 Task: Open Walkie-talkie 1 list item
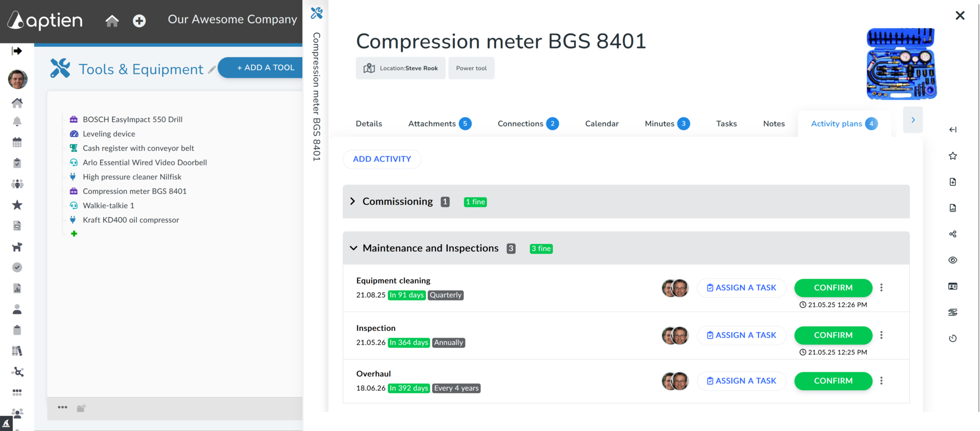[108, 205]
